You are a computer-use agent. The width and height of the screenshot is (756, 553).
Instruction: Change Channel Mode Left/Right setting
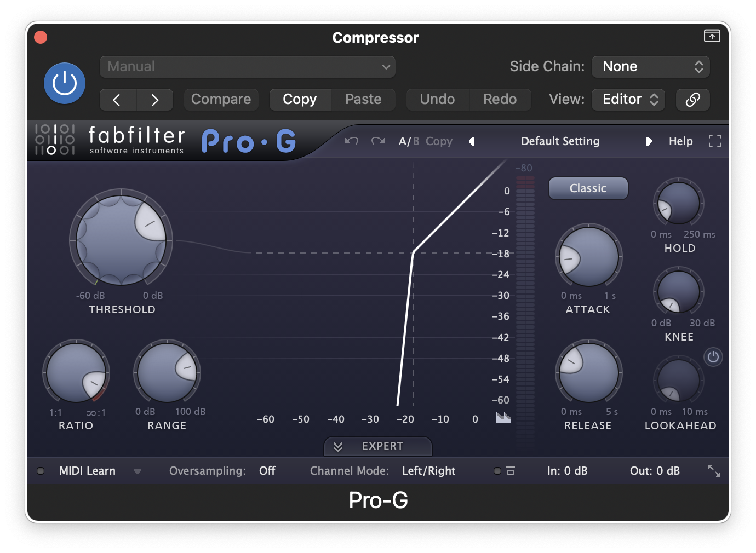tap(428, 471)
